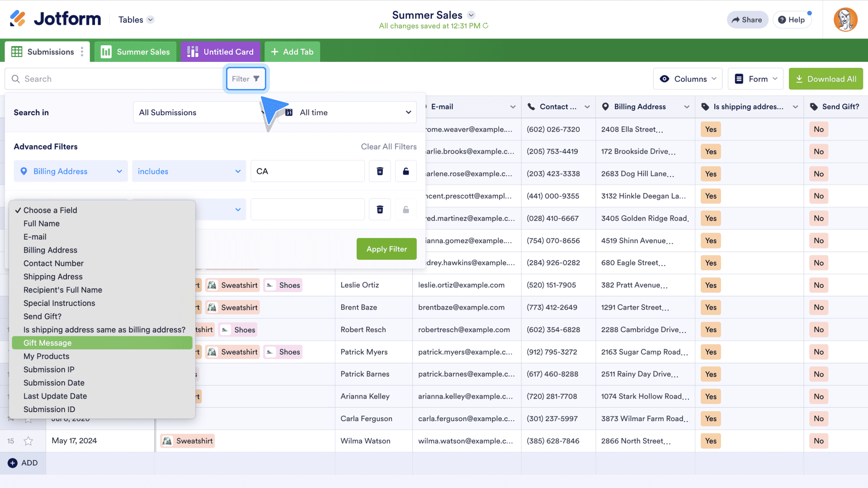Click Apply Filter button
868x488 pixels.
pyautogui.click(x=386, y=249)
